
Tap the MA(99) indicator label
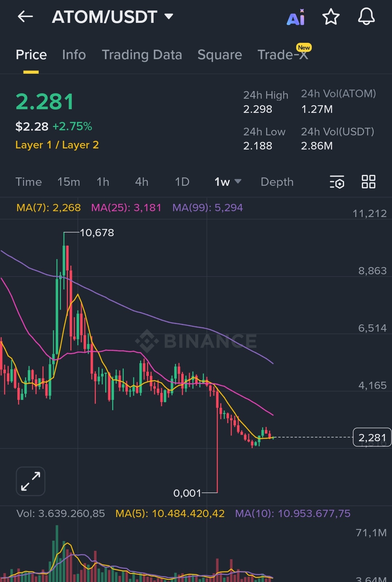tap(208, 208)
